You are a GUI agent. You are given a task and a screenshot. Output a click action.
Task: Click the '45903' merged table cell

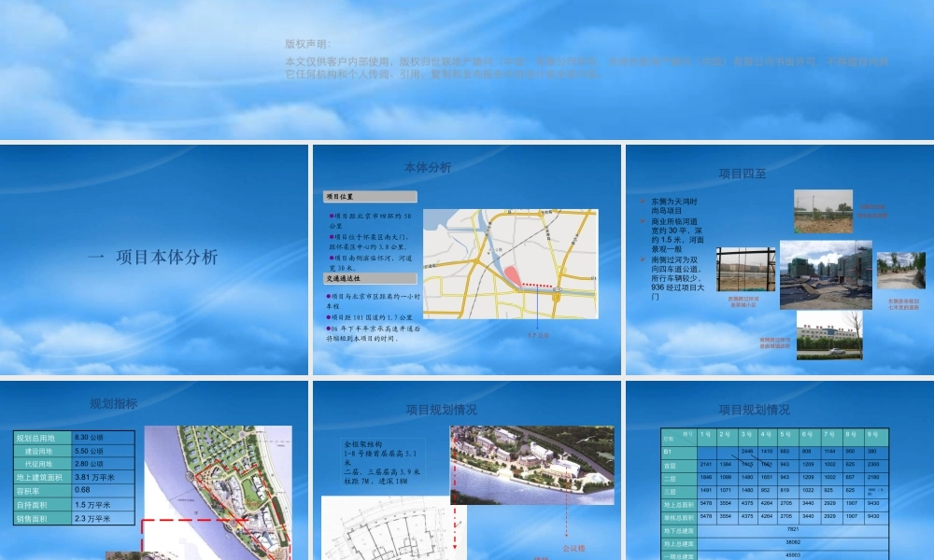point(793,555)
